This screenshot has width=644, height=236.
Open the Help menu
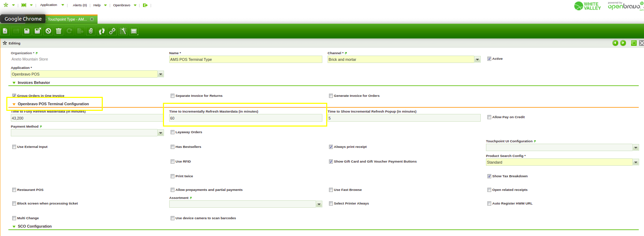click(x=97, y=5)
